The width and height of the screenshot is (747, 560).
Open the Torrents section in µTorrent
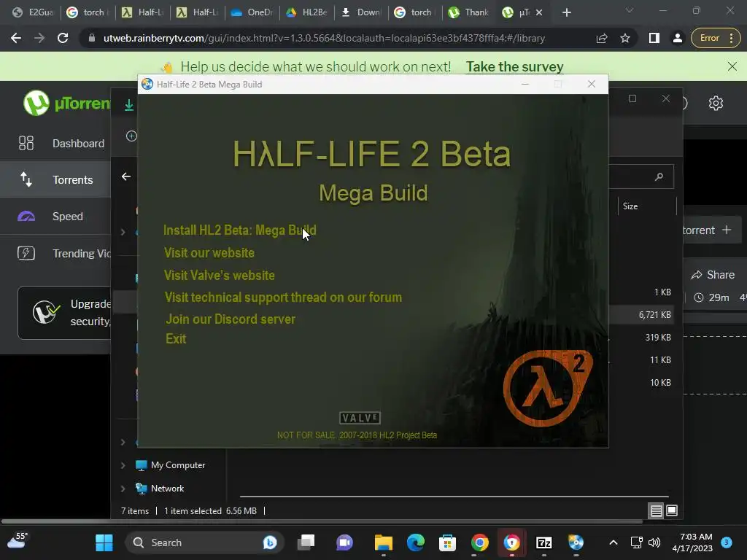click(55, 179)
